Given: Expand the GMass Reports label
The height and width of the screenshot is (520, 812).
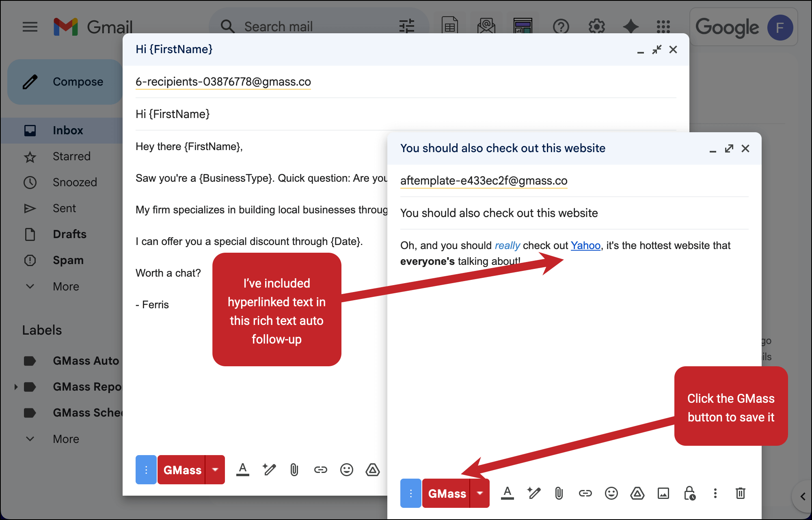Looking at the screenshot, I should 16,387.
